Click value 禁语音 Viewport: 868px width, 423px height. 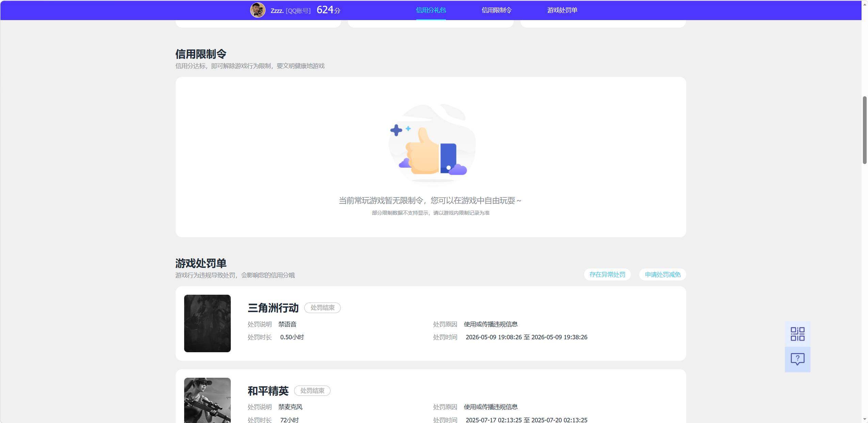(x=287, y=324)
